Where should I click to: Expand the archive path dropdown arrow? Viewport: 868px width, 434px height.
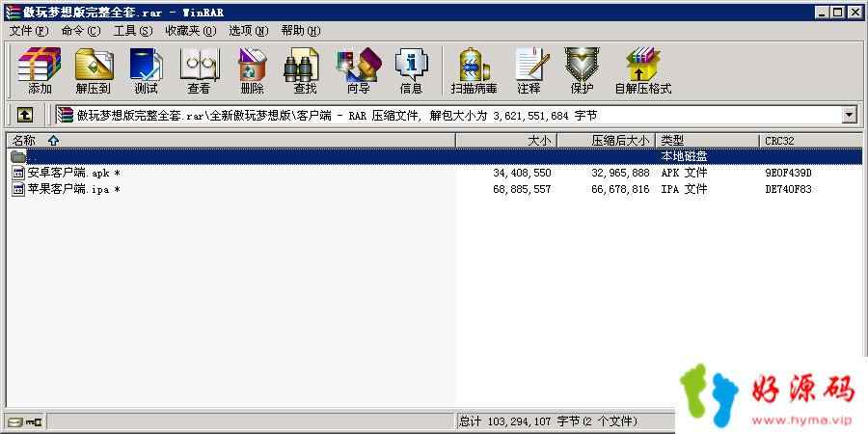pyautogui.click(x=849, y=115)
